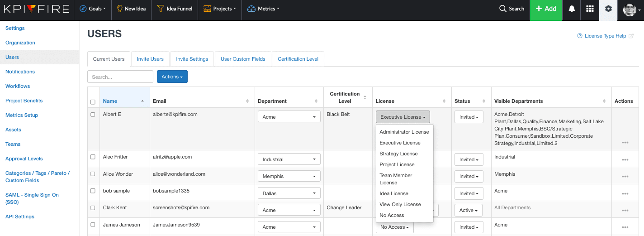Viewport: 644px width, 236px height.
Task: Open New Idea lightbulb item
Action: [131, 9]
